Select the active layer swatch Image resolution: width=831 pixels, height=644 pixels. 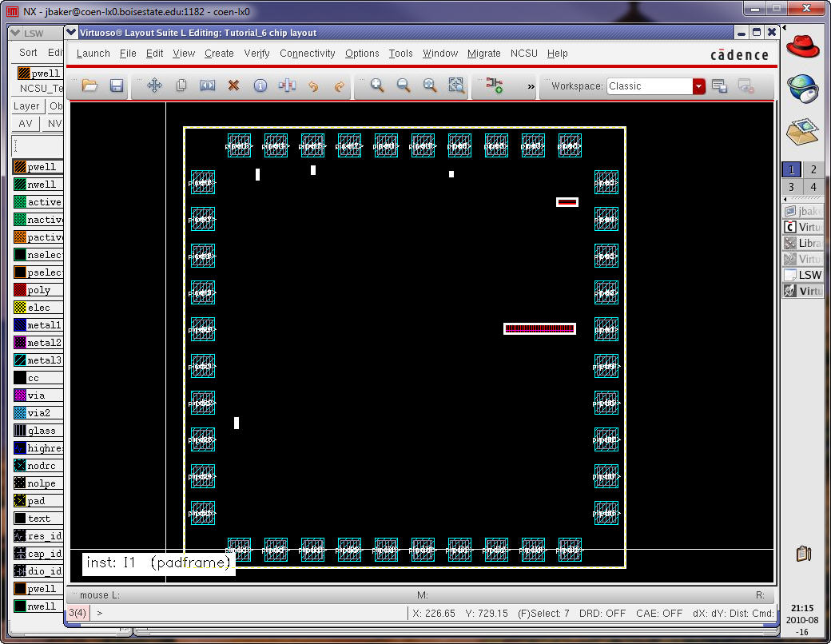click(x=20, y=202)
